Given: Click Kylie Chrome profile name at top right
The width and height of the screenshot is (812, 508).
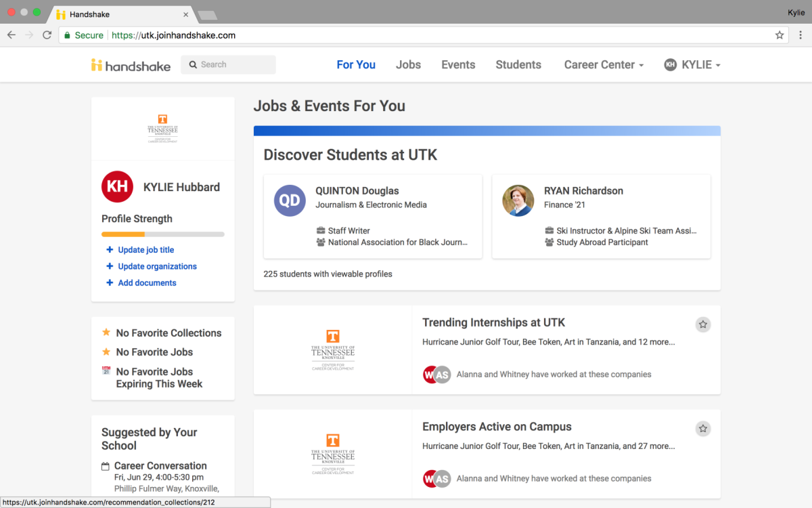Looking at the screenshot, I should click(796, 13).
